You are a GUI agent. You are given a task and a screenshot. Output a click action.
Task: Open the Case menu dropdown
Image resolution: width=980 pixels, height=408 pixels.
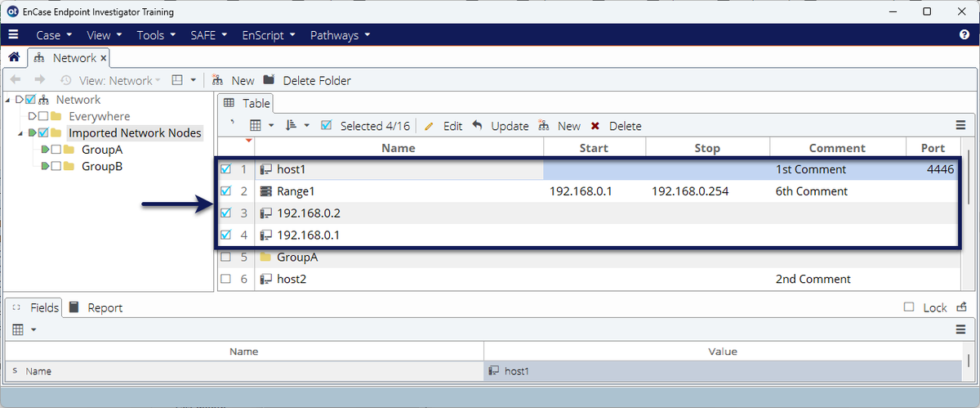click(x=54, y=35)
